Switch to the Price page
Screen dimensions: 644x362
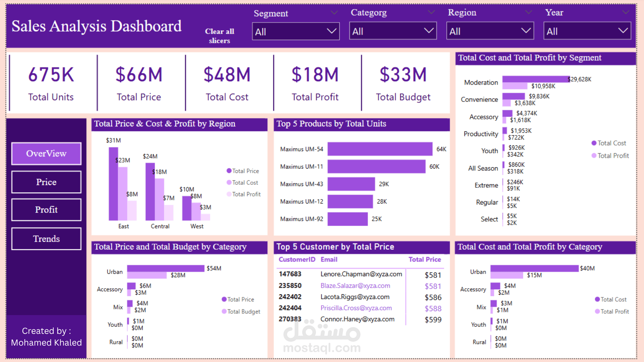tap(46, 182)
